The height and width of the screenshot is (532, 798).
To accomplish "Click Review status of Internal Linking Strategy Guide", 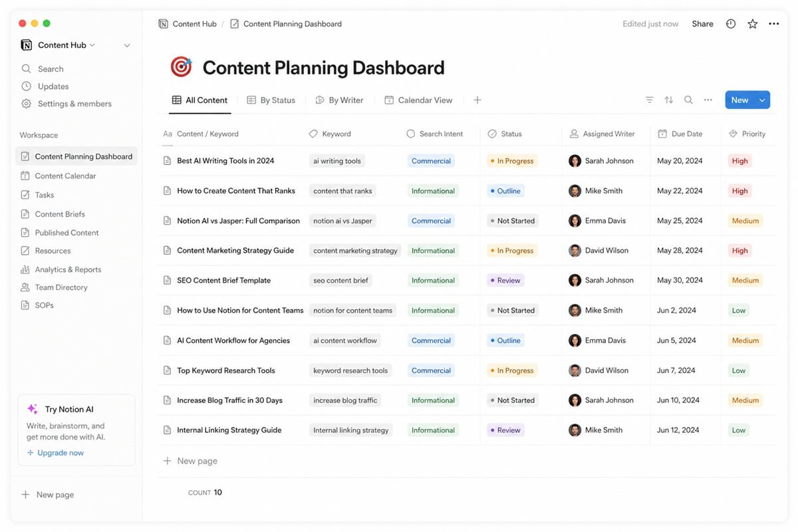I will [x=505, y=430].
